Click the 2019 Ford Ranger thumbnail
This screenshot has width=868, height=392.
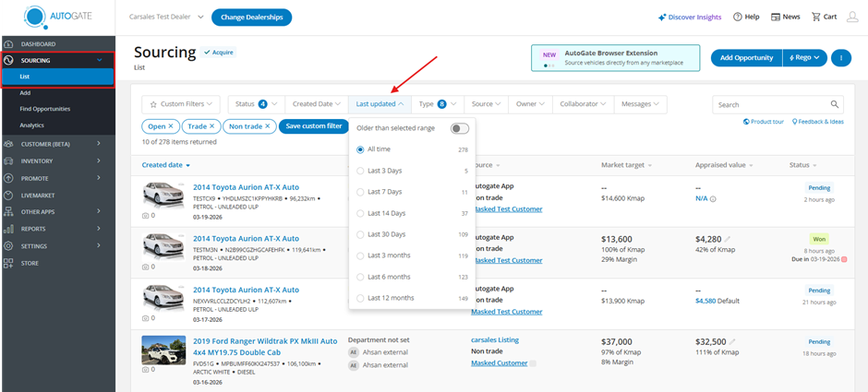tap(163, 350)
